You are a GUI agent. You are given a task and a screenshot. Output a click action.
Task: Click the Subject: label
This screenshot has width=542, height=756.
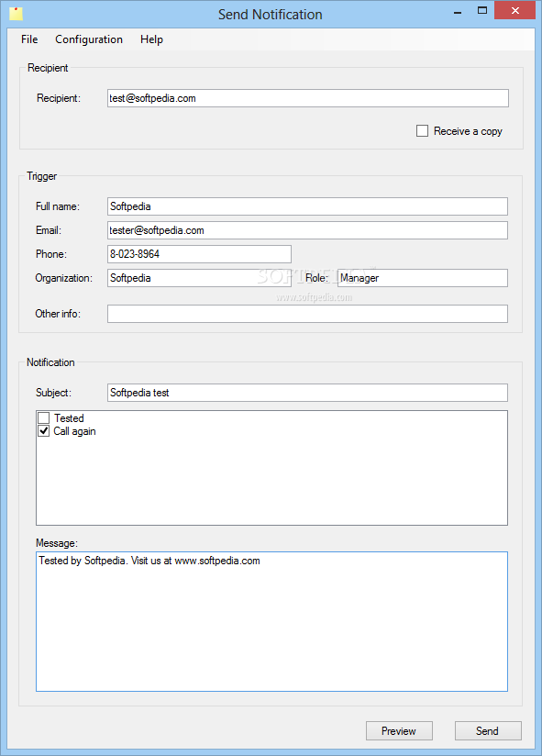[53, 393]
